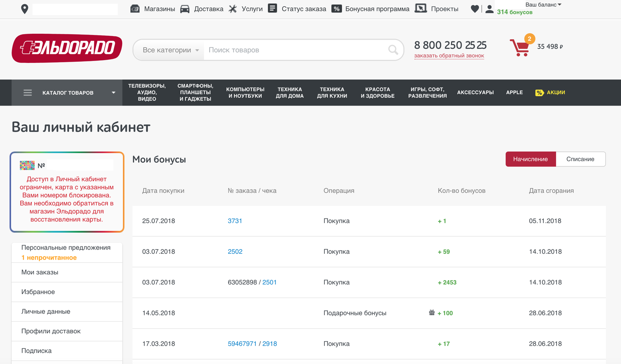
Task: Open Красота и здоровье menu
Action: [x=378, y=92]
